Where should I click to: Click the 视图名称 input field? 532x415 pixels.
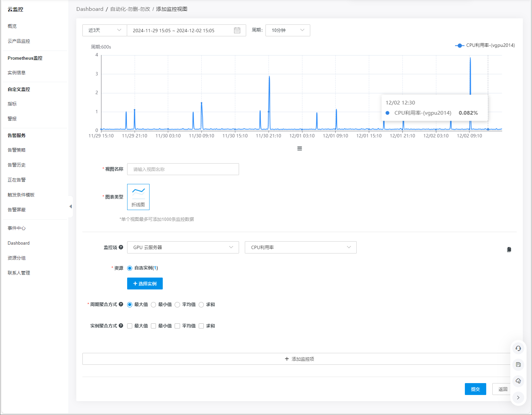point(183,169)
